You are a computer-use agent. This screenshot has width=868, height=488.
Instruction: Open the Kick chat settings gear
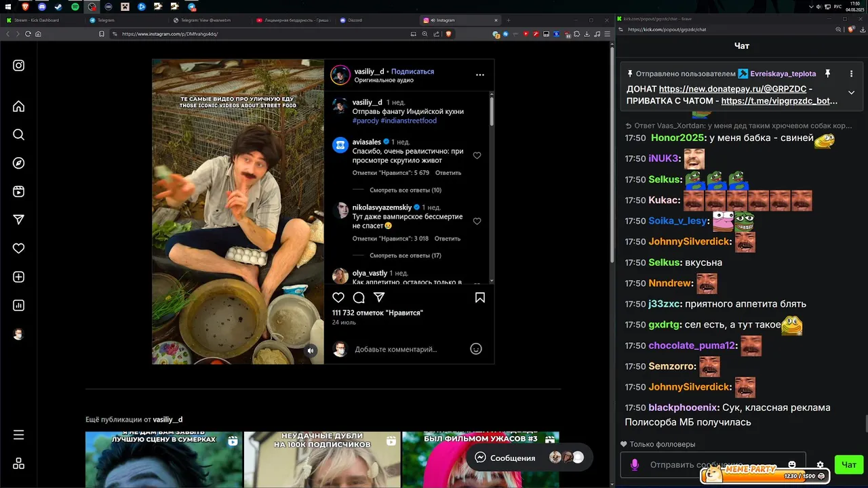pos(820,465)
